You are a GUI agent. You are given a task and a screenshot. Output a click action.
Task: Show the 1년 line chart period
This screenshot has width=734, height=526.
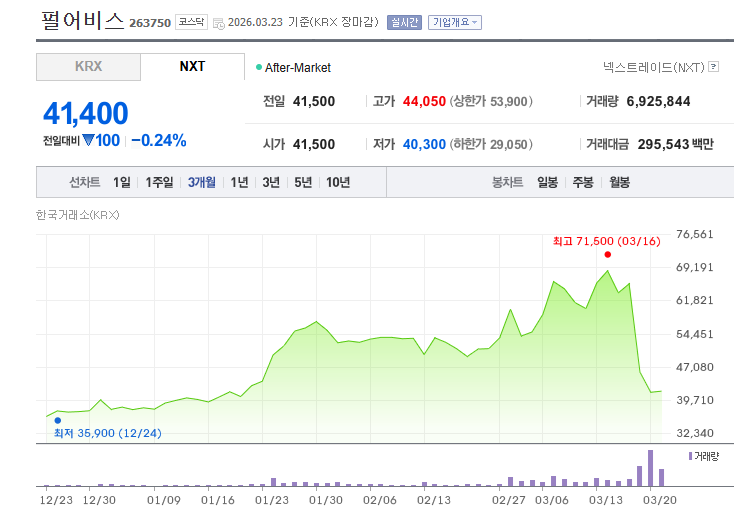(239, 182)
